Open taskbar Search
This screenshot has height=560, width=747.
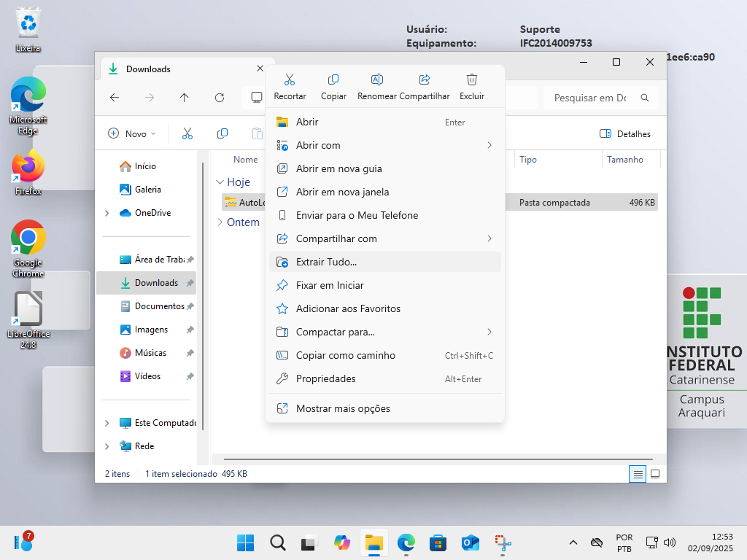(x=278, y=542)
